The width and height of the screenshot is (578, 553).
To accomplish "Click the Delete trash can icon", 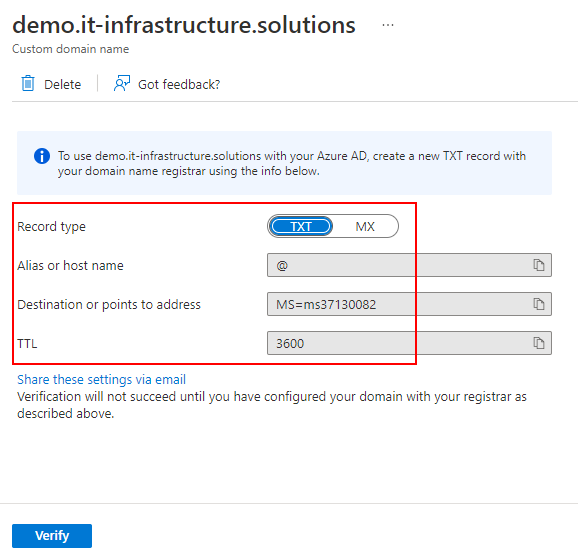I will pos(28,83).
